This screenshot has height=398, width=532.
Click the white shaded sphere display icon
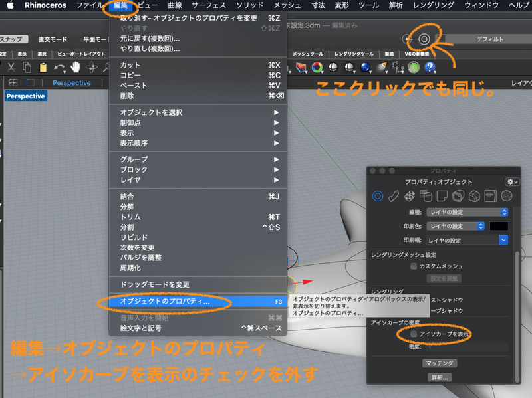pyautogui.click(x=333, y=68)
